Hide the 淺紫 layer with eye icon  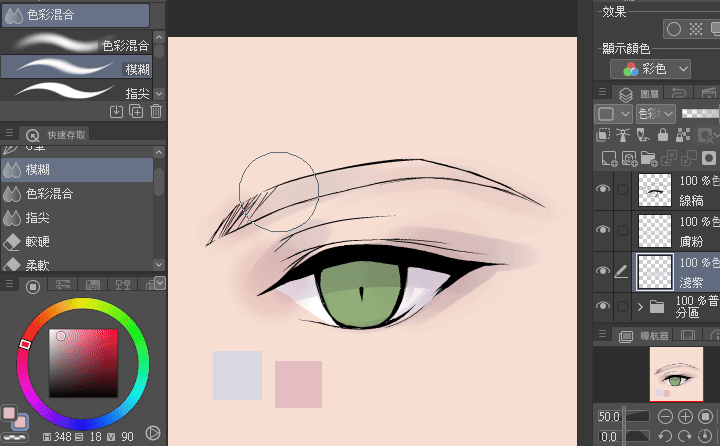(603, 270)
